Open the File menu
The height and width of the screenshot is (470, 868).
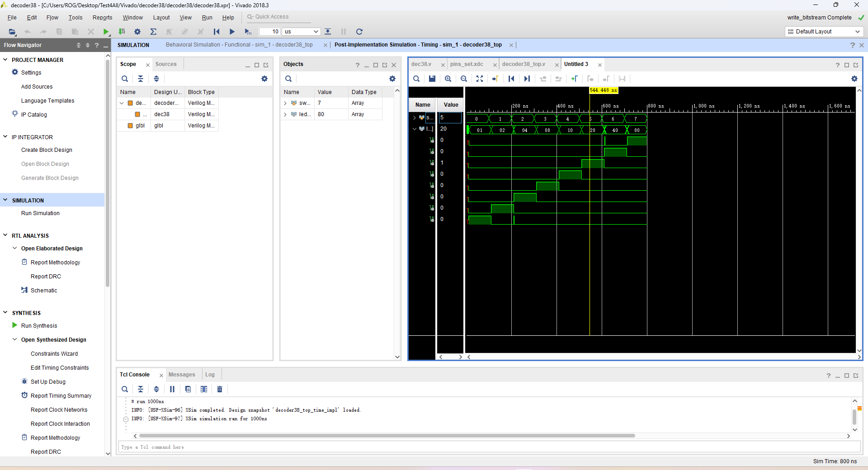(12, 18)
